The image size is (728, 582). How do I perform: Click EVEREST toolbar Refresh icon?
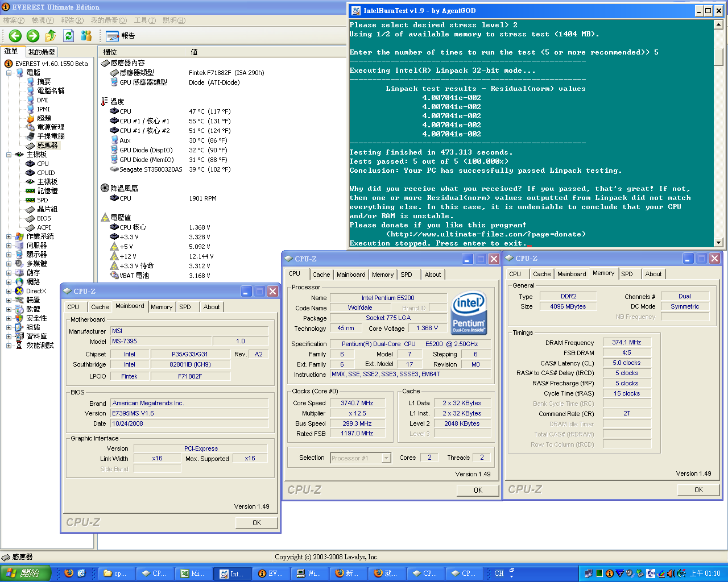(x=69, y=36)
